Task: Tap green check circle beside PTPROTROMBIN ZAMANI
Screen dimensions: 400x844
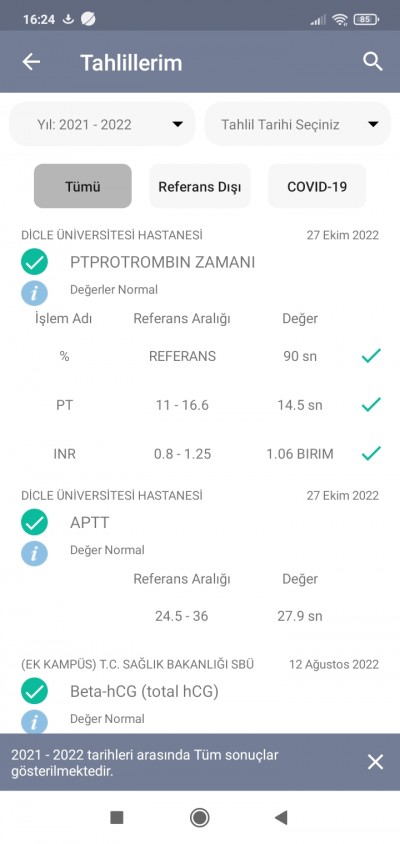Action: pyautogui.click(x=34, y=262)
